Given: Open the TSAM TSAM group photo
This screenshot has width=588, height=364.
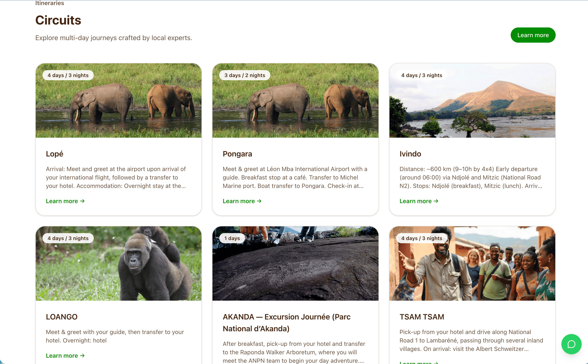Looking at the screenshot, I should [472, 263].
